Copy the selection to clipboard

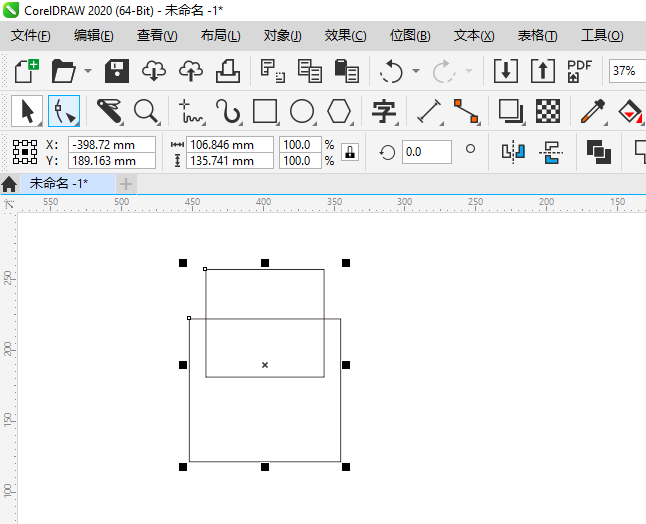pos(309,71)
